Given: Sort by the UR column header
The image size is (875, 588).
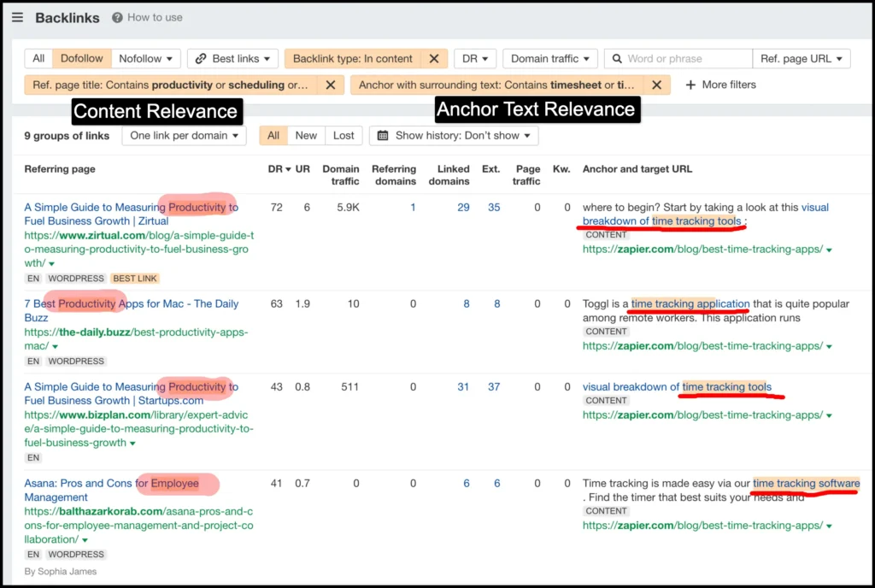Looking at the screenshot, I should pyautogui.click(x=302, y=169).
